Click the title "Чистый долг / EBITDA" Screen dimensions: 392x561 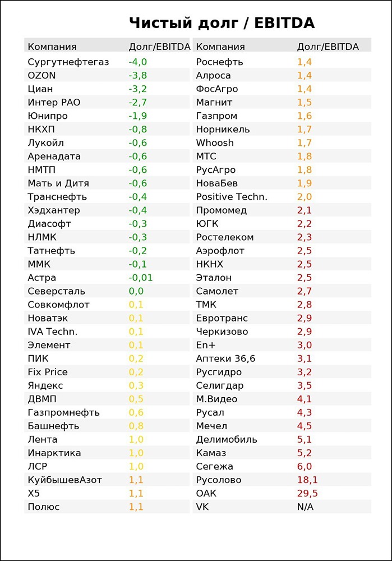[x=222, y=23]
